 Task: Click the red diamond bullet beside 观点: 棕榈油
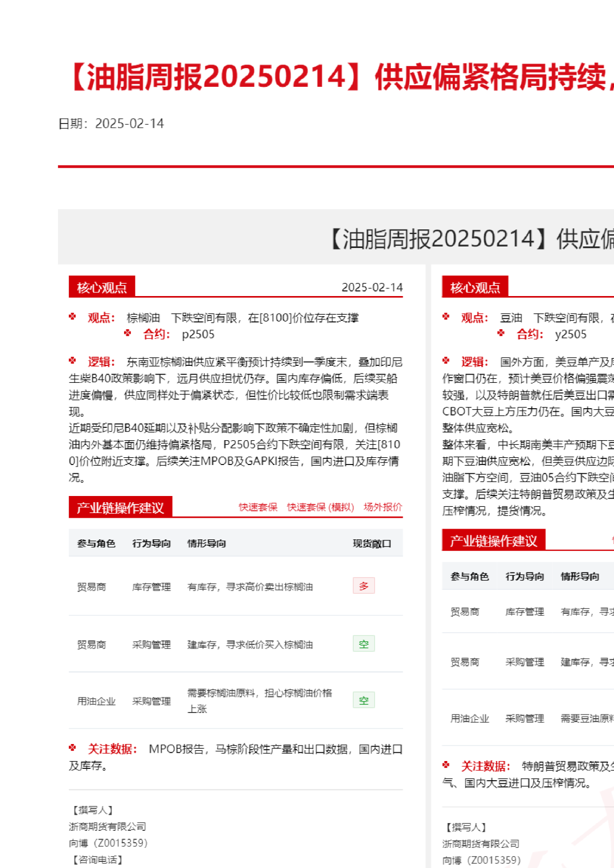point(72,317)
